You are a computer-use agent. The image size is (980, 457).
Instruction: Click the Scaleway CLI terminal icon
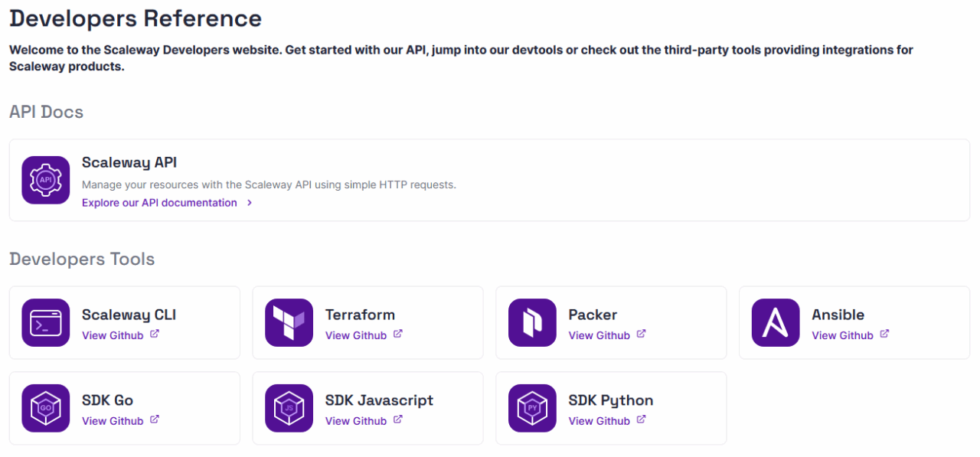pyautogui.click(x=46, y=322)
